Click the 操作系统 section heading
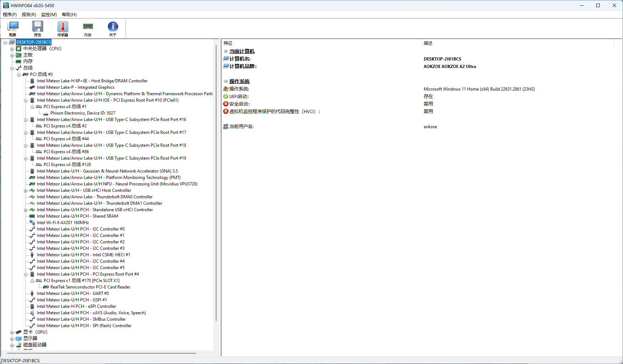 coord(239,82)
